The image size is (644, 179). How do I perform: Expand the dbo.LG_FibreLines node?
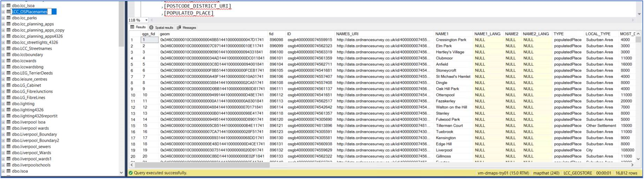coord(3,98)
